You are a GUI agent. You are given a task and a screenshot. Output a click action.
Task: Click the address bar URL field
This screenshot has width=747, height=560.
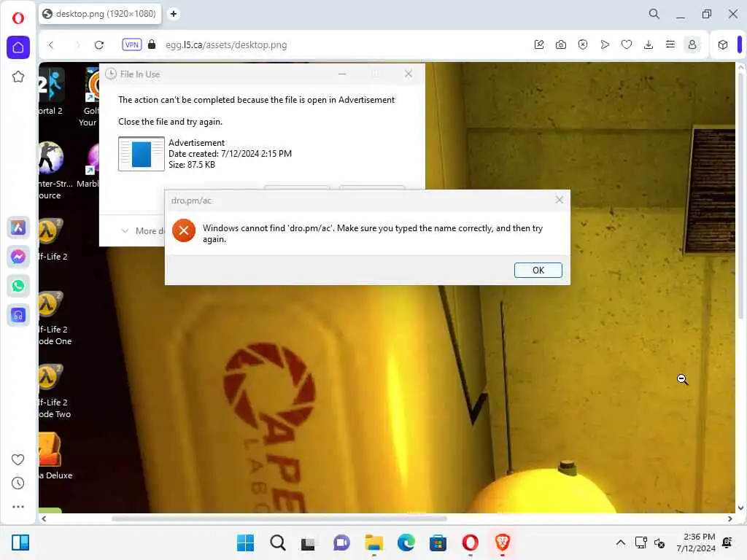(x=226, y=44)
